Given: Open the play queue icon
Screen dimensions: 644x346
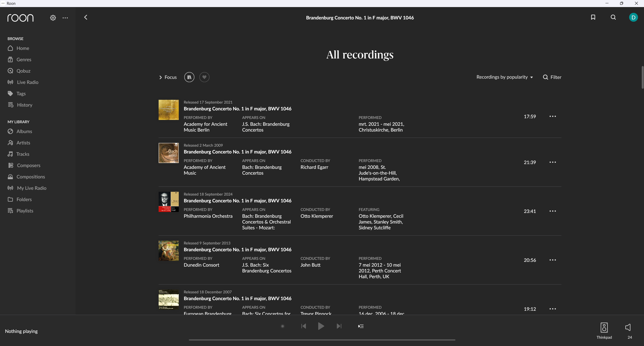Looking at the screenshot, I should [x=361, y=326].
